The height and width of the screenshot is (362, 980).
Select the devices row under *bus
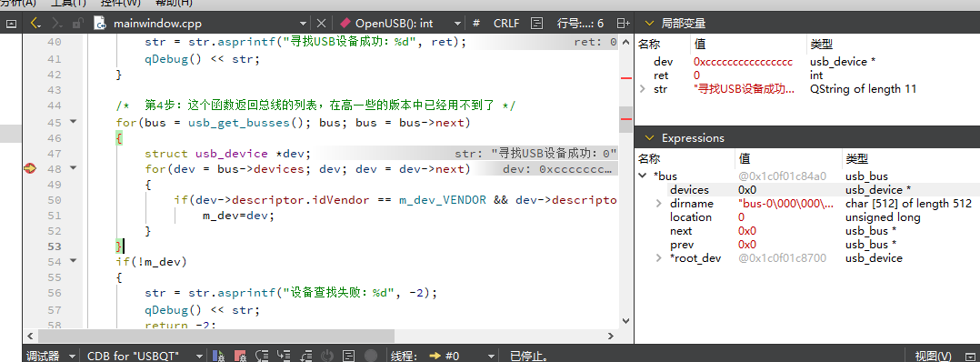pos(807,190)
